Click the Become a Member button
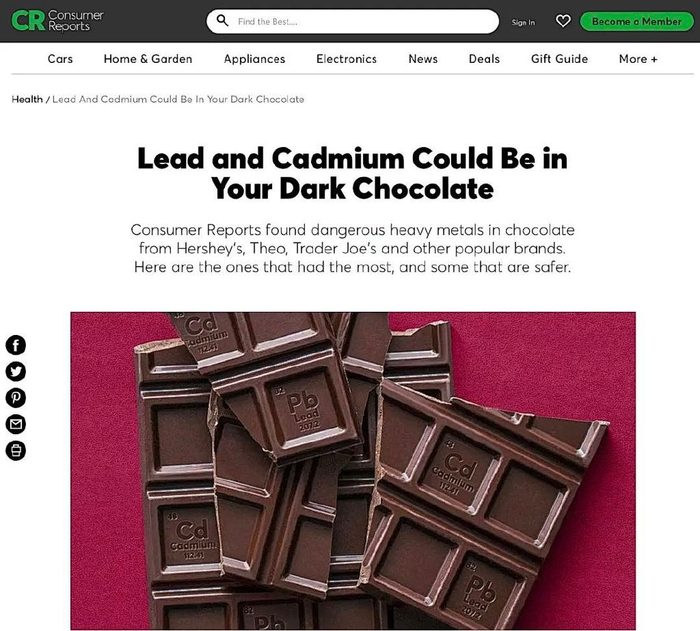Viewport: 700px width, 631px height. pos(637,21)
